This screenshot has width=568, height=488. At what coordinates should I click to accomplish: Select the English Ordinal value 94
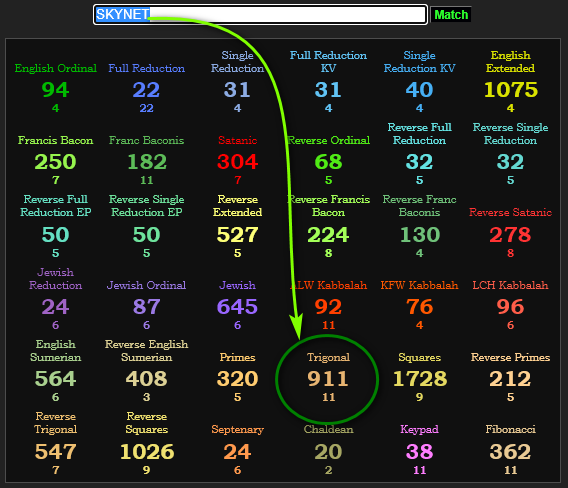[55, 89]
